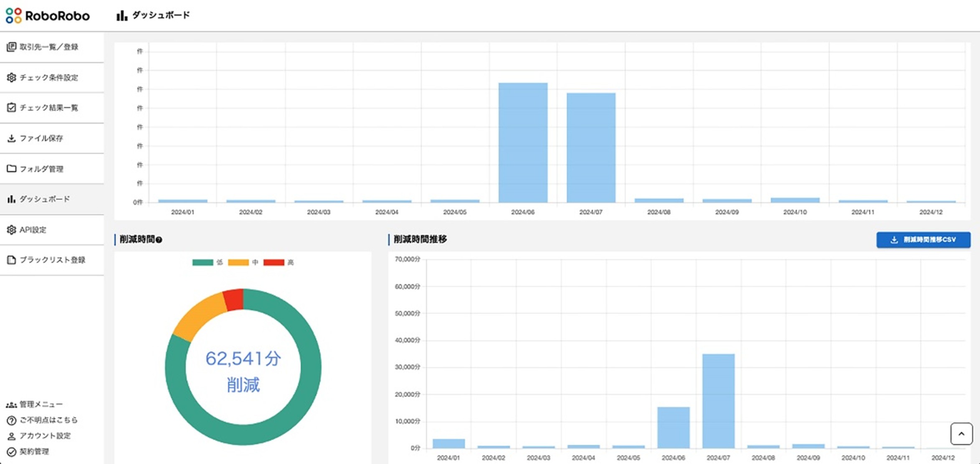The width and height of the screenshot is (980, 464).
Task: Open 取引先一覧／登録 sidebar icon
Action: click(x=11, y=47)
